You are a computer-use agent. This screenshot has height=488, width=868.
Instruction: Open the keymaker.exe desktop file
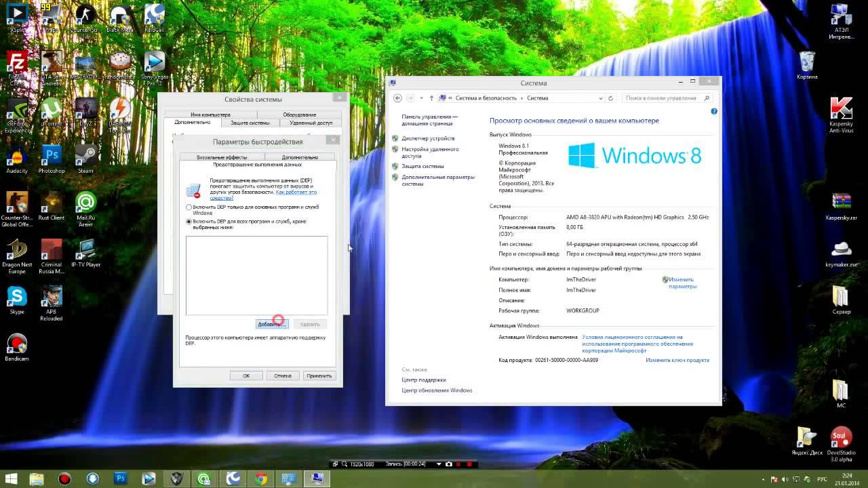(842, 253)
